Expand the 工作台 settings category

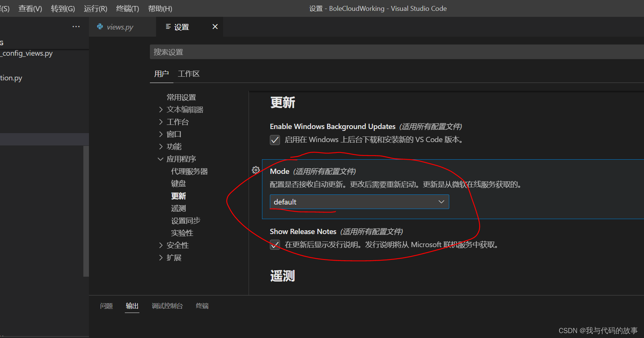[x=161, y=122]
